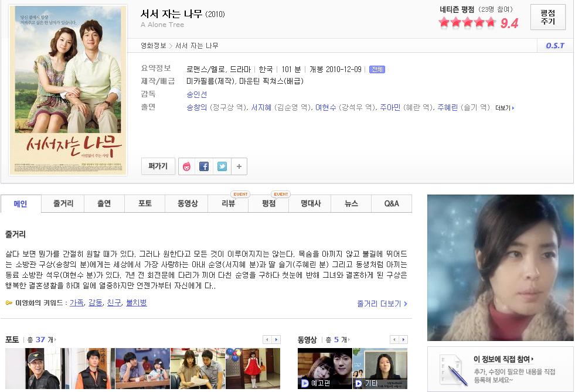Open the 리뷰 tab
Screen dimensions: 575x392
tap(228, 203)
